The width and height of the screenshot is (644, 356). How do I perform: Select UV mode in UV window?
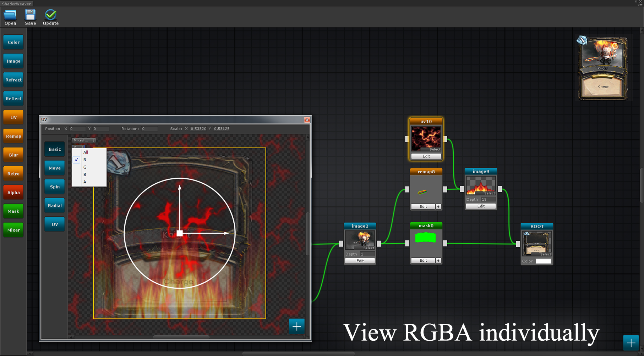pyautogui.click(x=55, y=224)
